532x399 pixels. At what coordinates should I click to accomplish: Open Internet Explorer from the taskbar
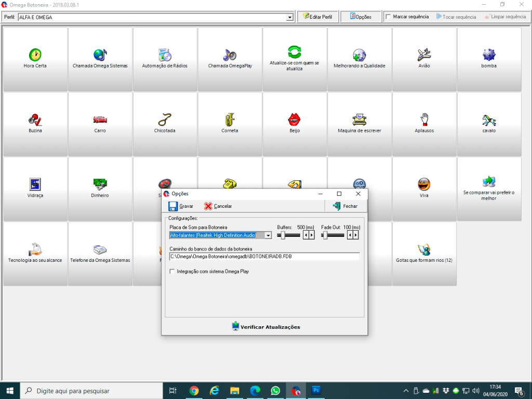[214, 391]
